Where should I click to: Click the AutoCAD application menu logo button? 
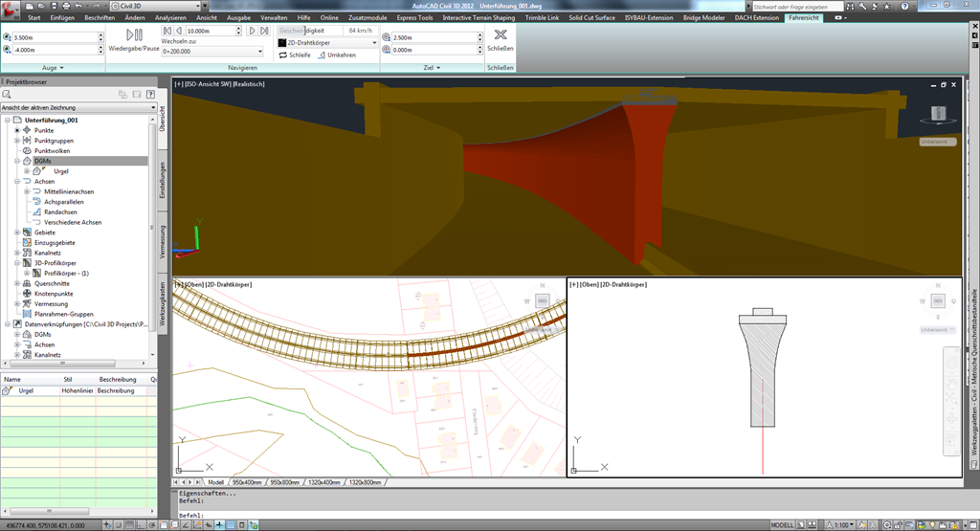tap(11, 10)
